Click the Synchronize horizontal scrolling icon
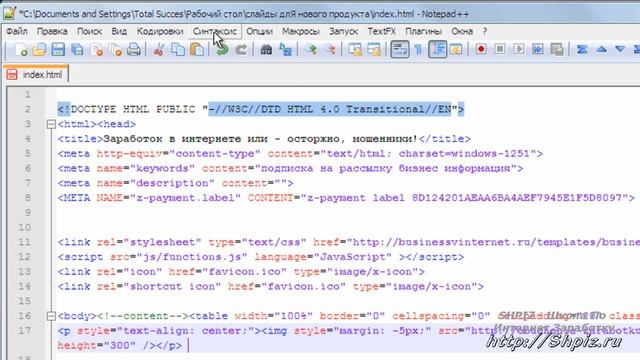Viewport: 640px width, 360px height. [374, 50]
